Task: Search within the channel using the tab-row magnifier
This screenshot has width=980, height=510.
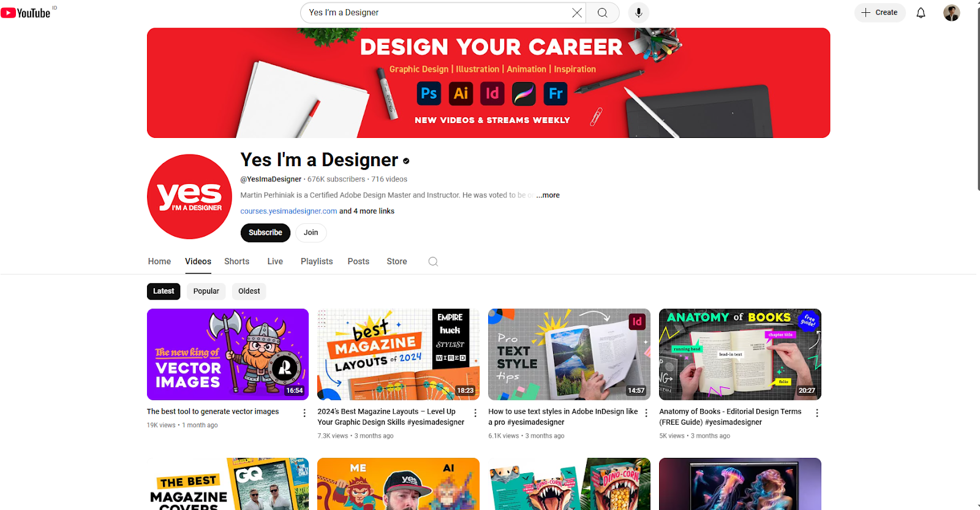Action: tap(433, 262)
